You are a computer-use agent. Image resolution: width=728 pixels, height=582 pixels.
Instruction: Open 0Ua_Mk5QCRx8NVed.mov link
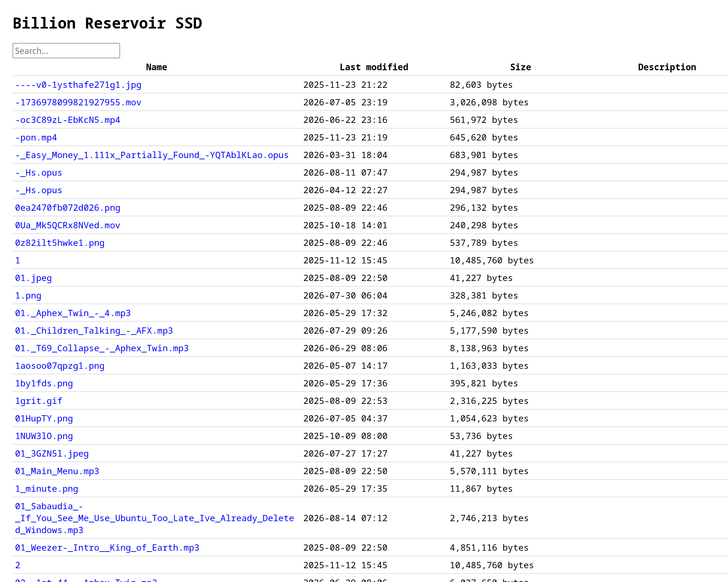[x=67, y=225]
